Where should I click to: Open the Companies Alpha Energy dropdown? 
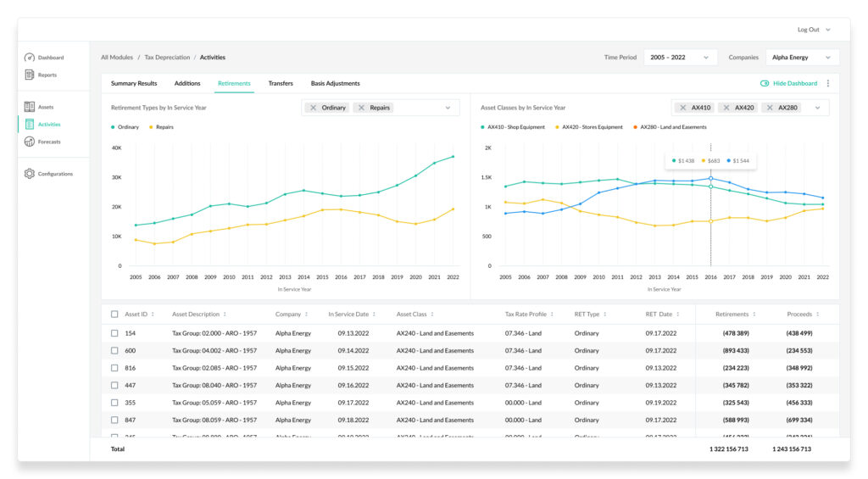(x=802, y=57)
